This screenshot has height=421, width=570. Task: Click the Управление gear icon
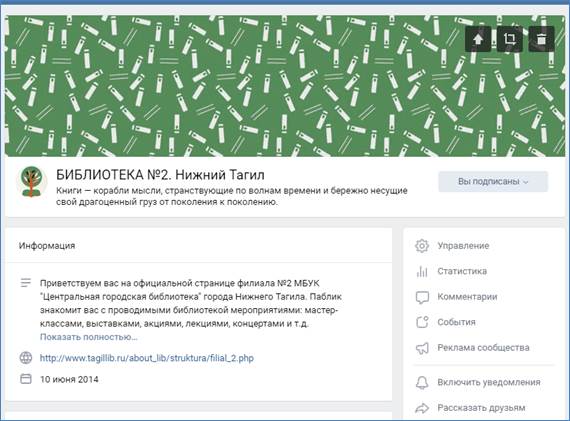[x=422, y=246]
